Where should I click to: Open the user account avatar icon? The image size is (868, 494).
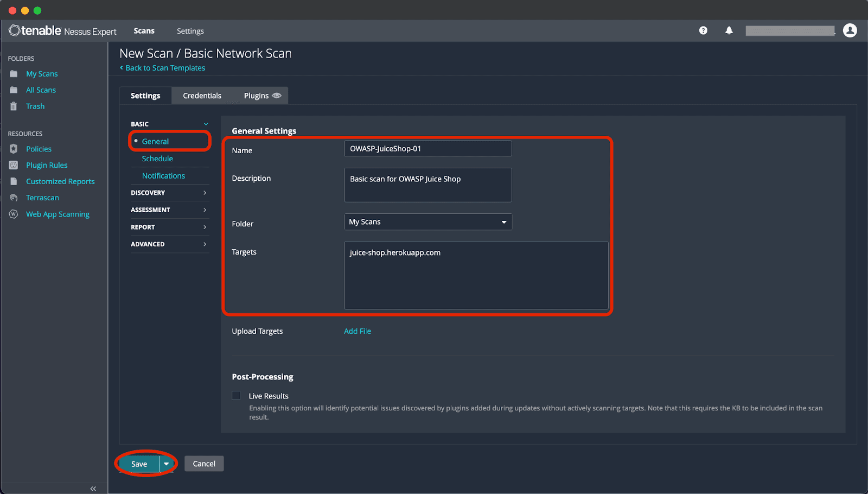coord(850,30)
